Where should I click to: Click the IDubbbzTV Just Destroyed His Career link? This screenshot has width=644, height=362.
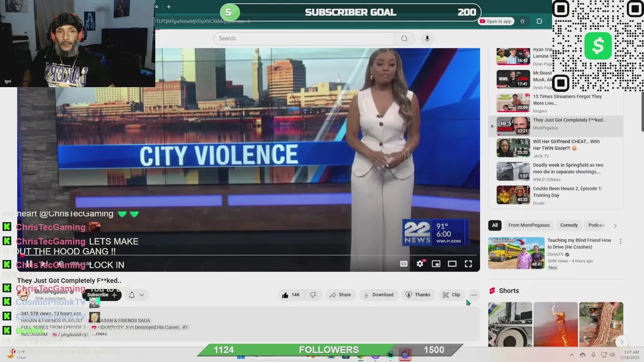tap(144, 327)
